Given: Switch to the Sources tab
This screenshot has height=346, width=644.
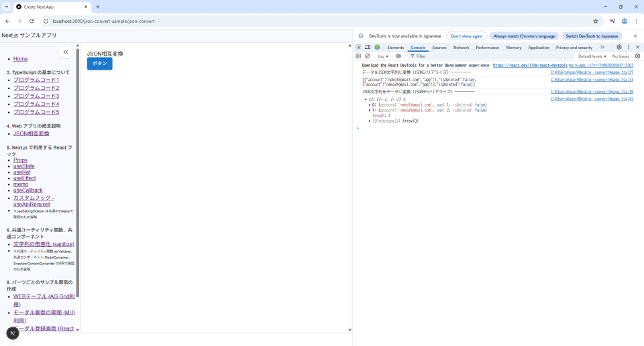Looking at the screenshot, I should coord(439,48).
